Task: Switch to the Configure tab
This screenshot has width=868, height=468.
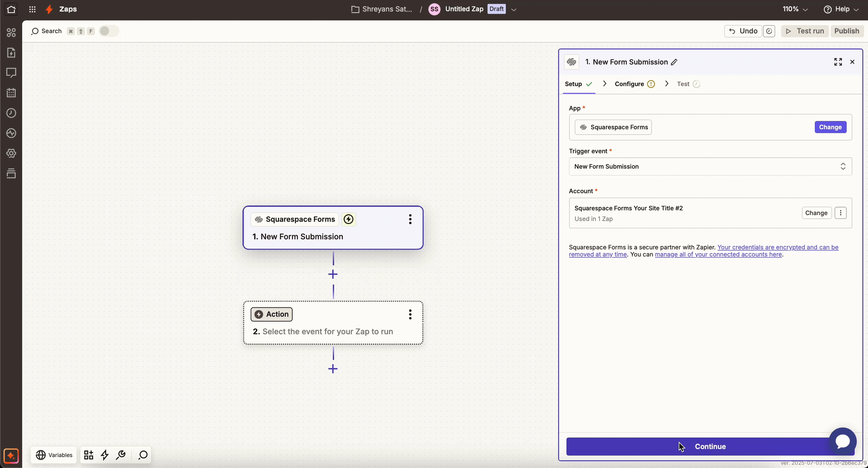Action: 635,84
